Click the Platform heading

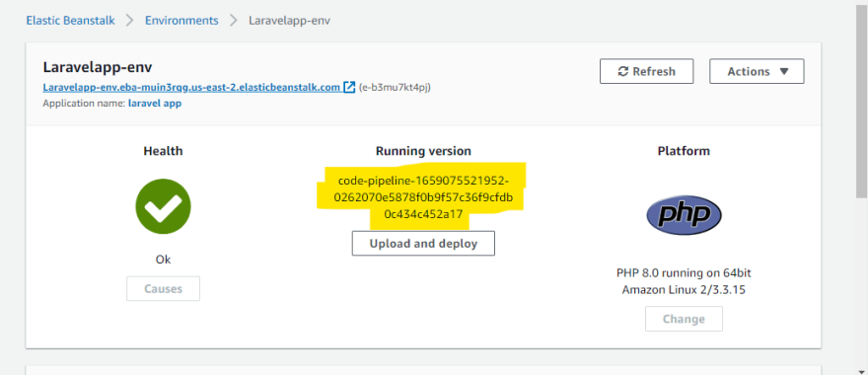pos(684,151)
